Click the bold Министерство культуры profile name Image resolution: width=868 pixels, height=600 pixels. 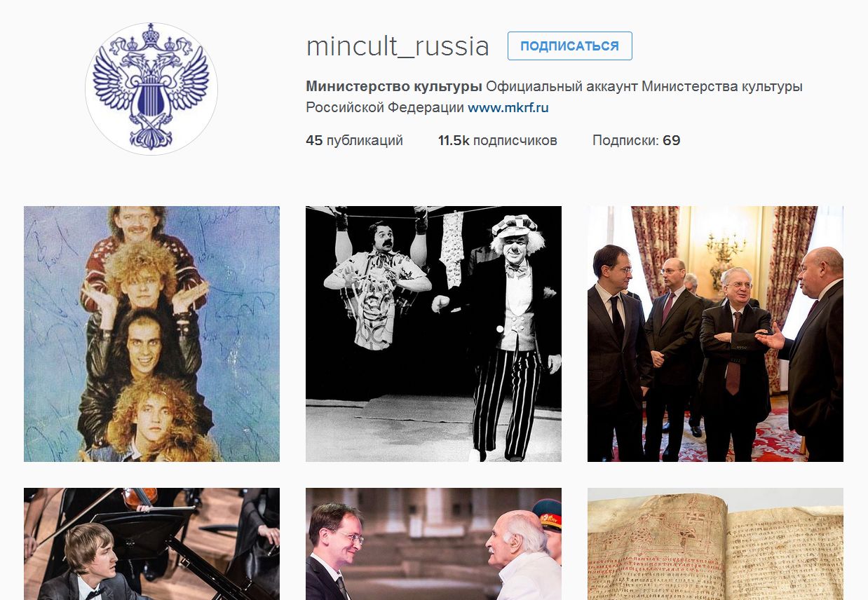coord(394,87)
